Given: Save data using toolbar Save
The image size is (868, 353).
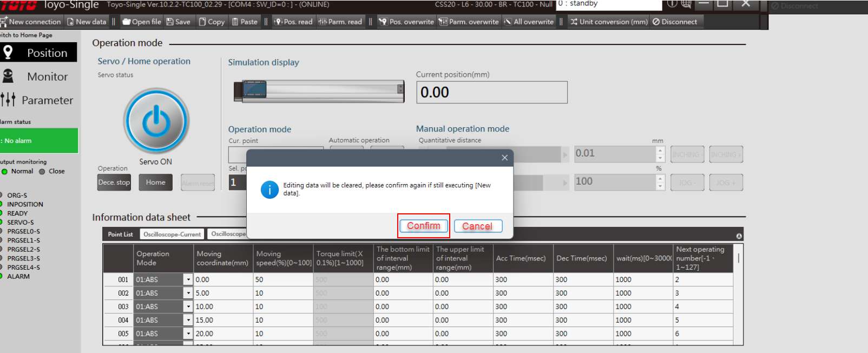Looking at the screenshot, I should (x=179, y=22).
